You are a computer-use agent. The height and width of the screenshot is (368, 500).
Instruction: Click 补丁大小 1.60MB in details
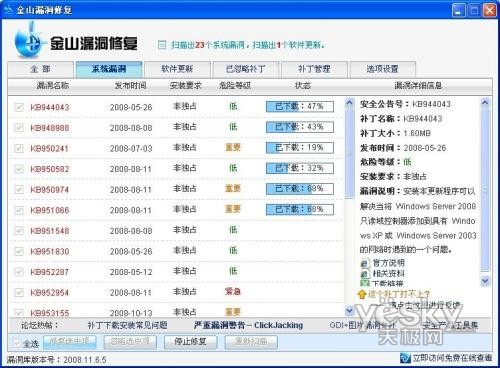pos(395,133)
